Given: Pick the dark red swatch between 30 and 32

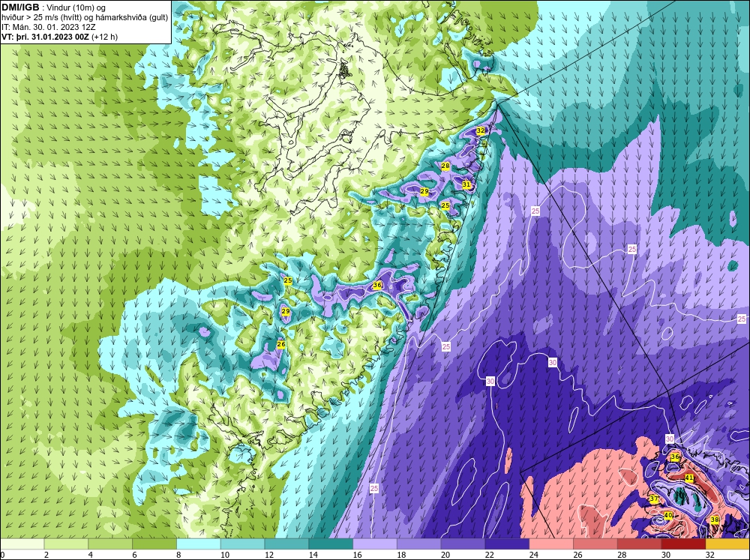Looking at the screenshot, I should pos(683,544).
